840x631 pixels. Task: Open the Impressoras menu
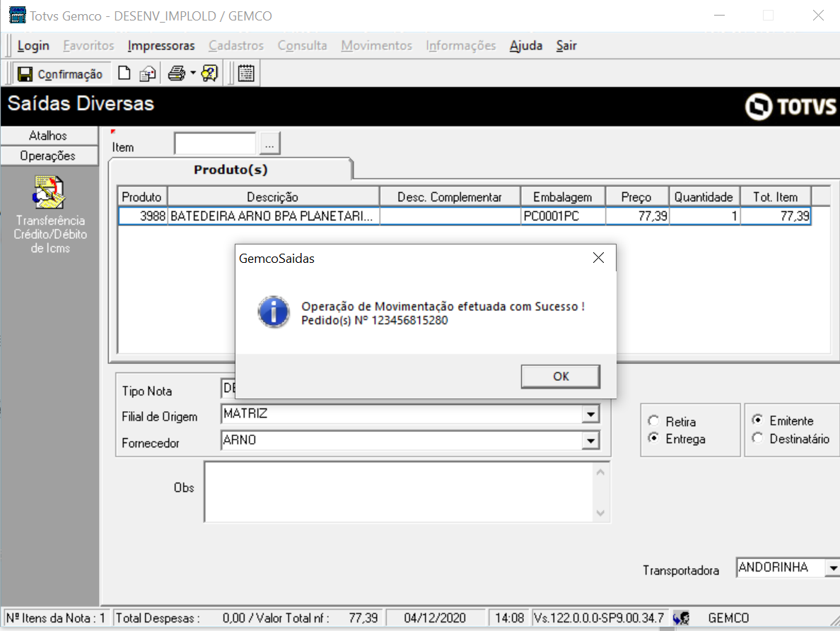tap(161, 45)
